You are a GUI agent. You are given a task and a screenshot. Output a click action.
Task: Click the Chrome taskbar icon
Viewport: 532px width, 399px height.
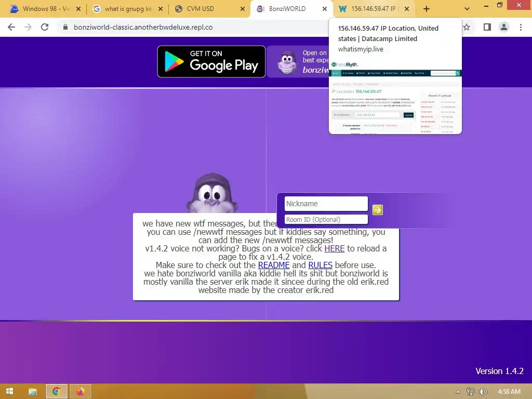coord(56,392)
